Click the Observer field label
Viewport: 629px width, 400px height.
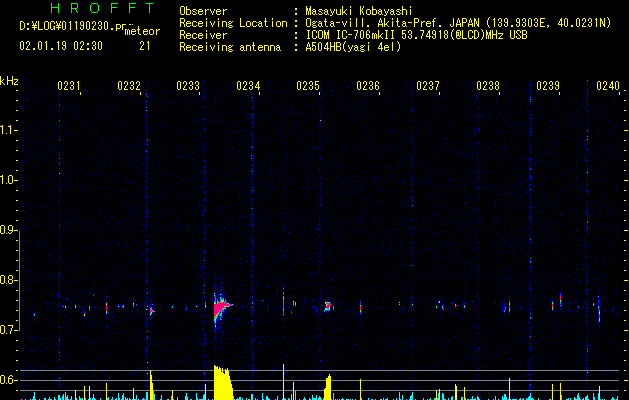tap(203, 11)
